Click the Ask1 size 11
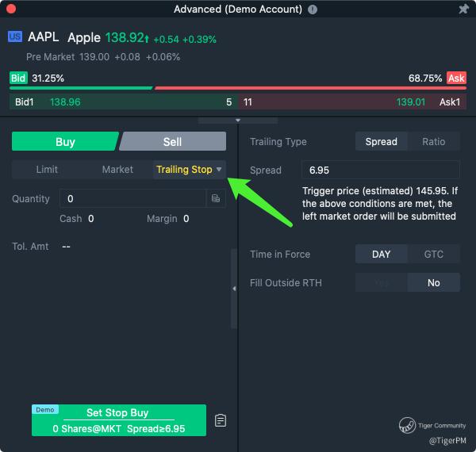Image resolution: width=476 pixels, height=452 pixels. (x=248, y=102)
